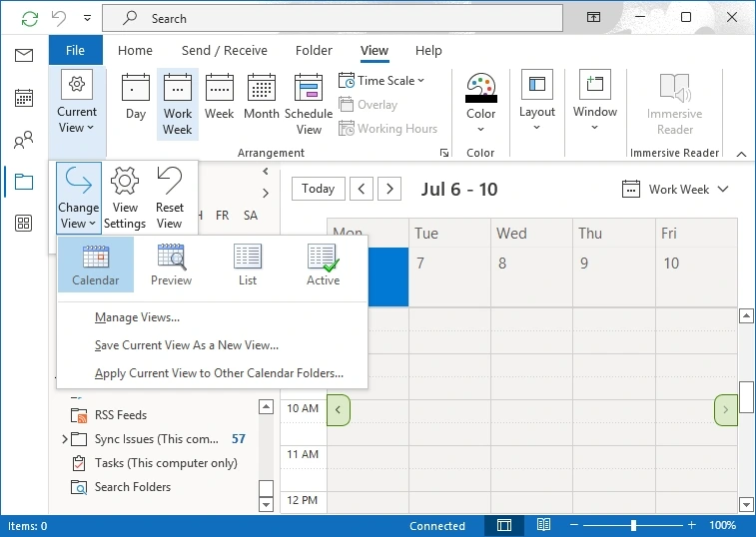756x537 pixels.
Task: Open the People contacts icon
Action: [x=24, y=140]
